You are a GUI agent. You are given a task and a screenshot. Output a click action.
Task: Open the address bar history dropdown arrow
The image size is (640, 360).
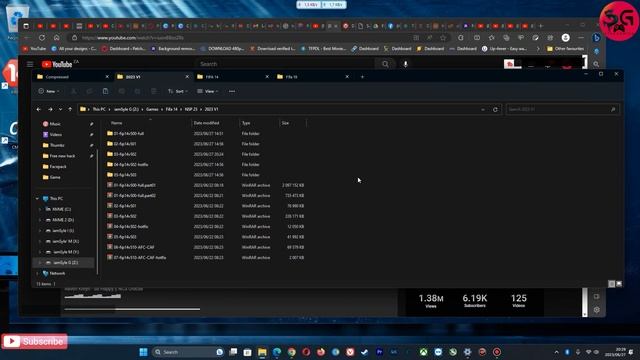point(483,109)
